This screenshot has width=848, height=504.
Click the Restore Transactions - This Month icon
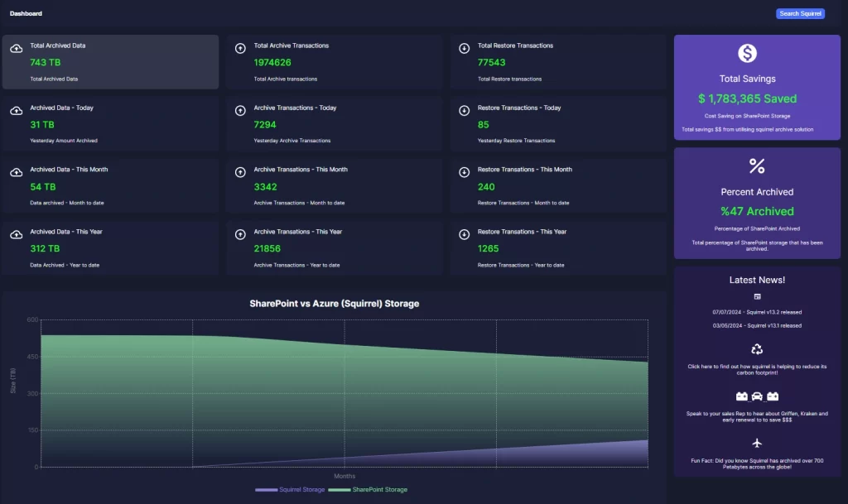(464, 172)
